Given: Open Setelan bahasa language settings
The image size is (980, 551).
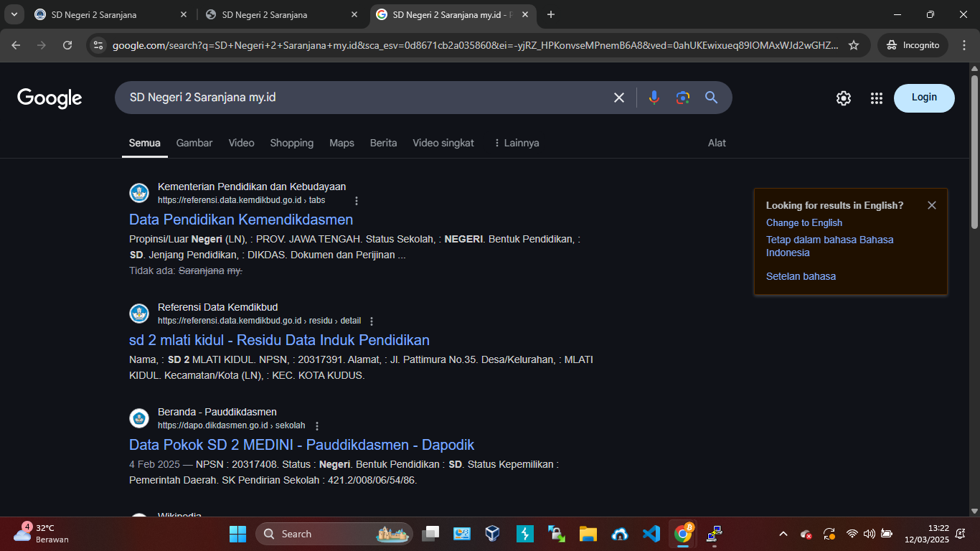Looking at the screenshot, I should pyautogui.click(x=801, y=276).
